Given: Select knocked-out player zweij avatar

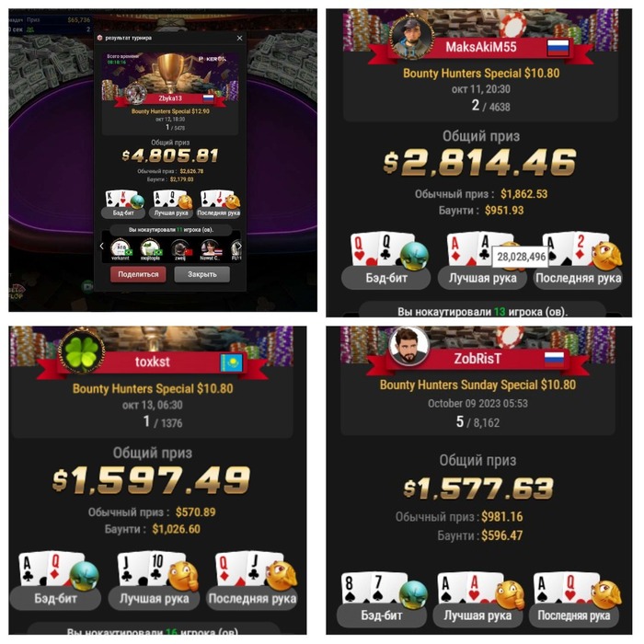Looking at the screenshot, I should coord(180,250).
